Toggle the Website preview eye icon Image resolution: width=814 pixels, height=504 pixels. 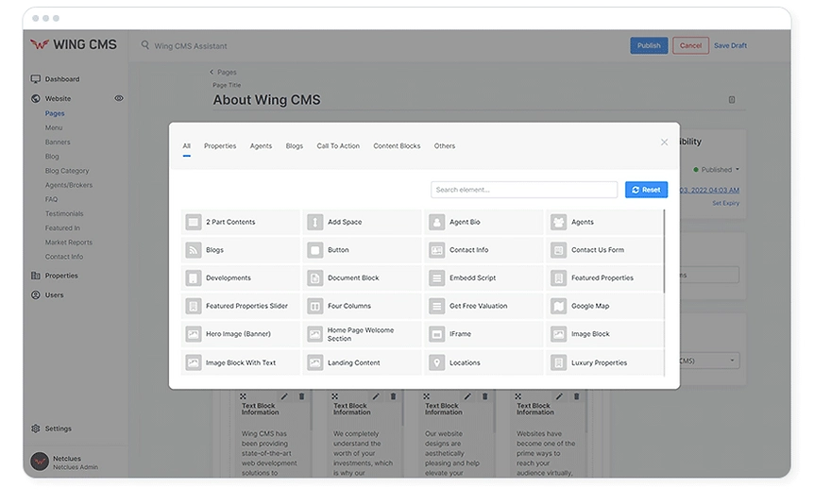pos(119,98)
